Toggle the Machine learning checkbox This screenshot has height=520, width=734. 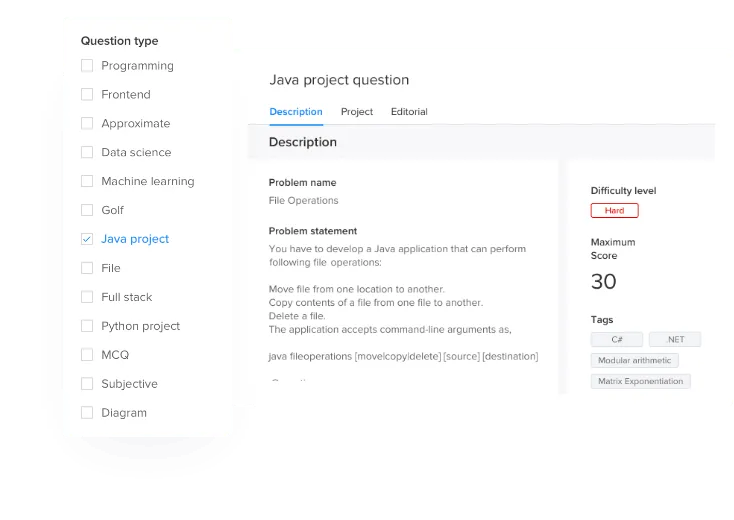pos(87,181)
